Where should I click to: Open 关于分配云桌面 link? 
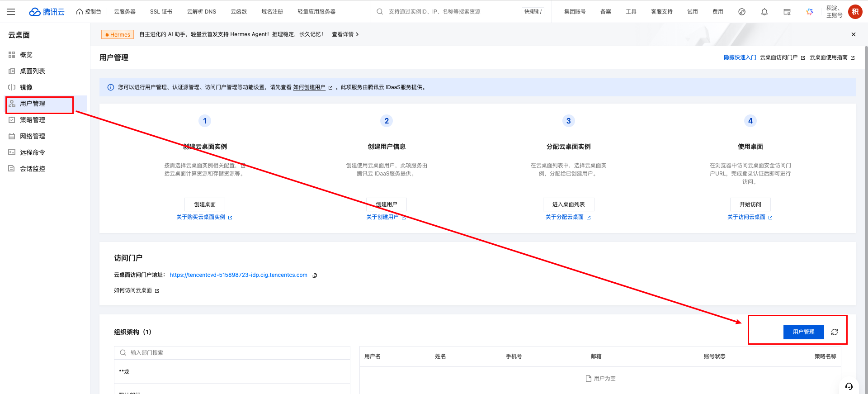pos(568,217)
